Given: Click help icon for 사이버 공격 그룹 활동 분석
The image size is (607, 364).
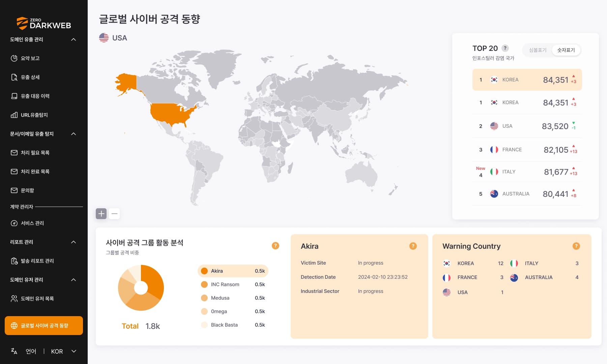Looking at the screenshot, I should click(276, 246).
